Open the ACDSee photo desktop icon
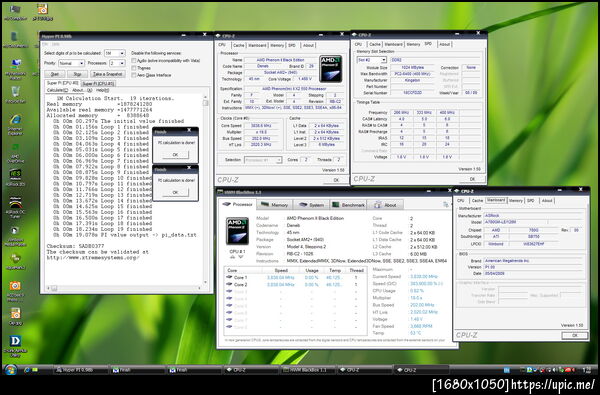 (x=15, y=286)
